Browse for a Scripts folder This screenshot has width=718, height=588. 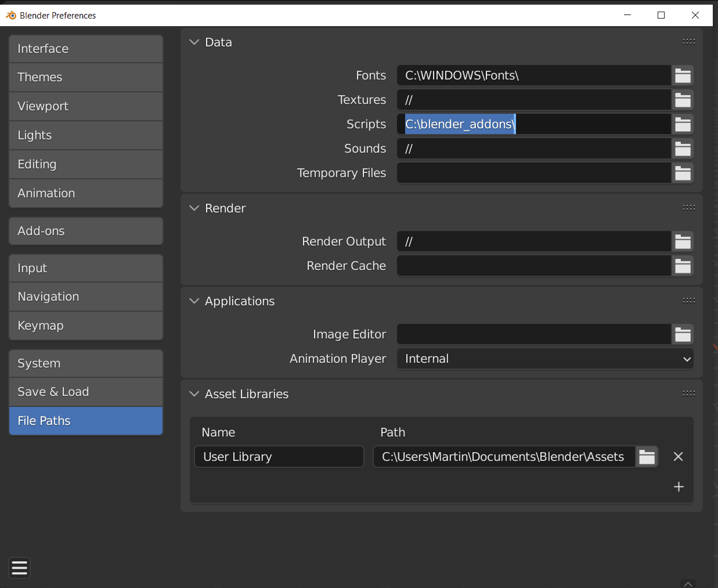(x=683, y=124)
